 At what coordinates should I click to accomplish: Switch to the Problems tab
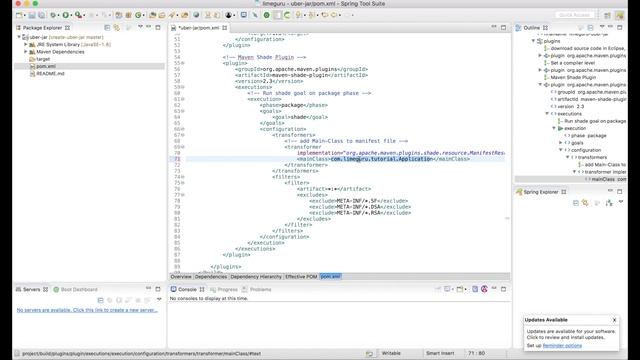click(x=257, y=289)
